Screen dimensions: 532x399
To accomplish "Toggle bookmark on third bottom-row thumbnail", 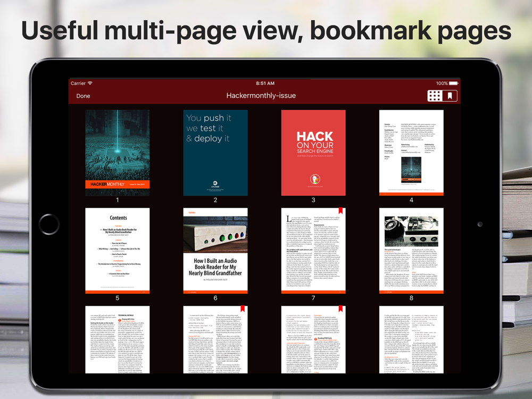I will [340, 309].
